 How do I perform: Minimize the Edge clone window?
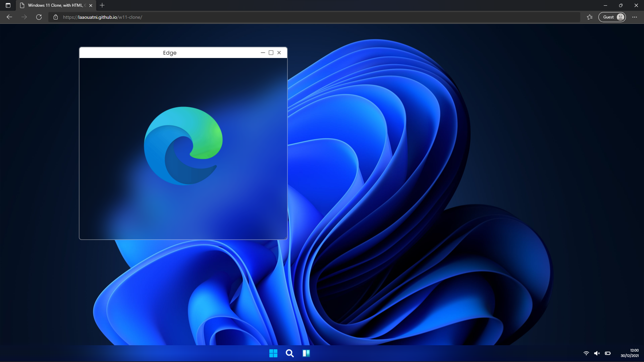coord(263,53)
